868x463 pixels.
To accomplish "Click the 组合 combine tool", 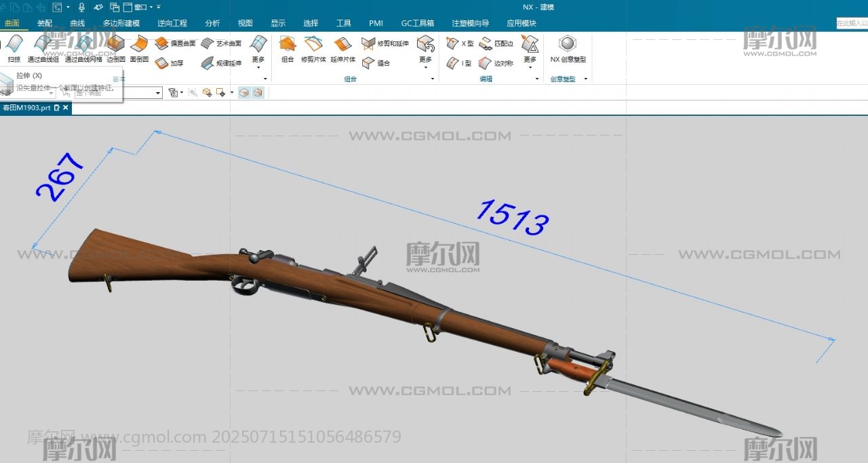I will point(288,49).
